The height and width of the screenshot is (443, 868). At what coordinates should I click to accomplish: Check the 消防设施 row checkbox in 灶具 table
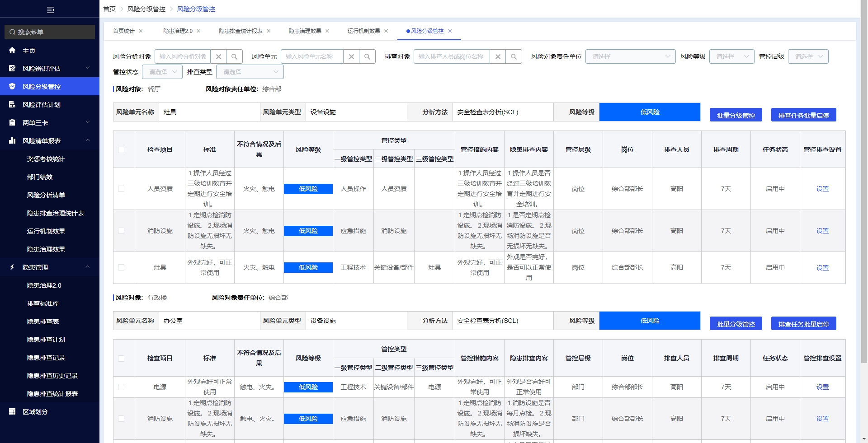pos(121,231)
